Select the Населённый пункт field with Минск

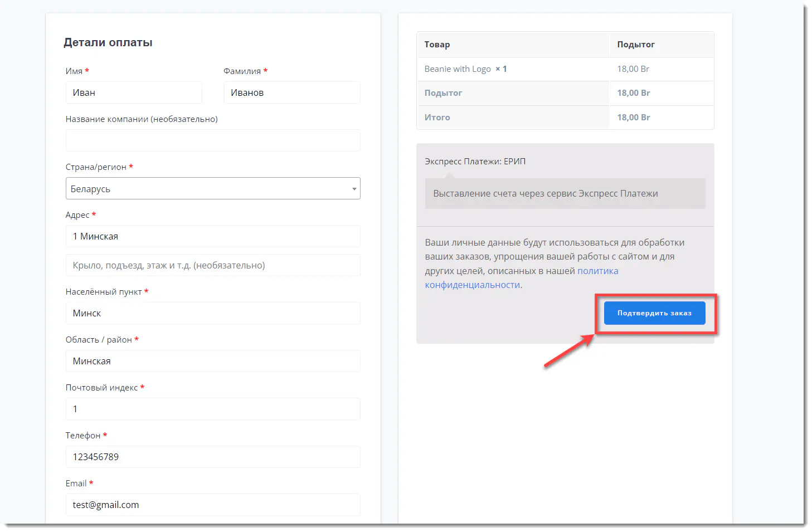tap(213, 313)
